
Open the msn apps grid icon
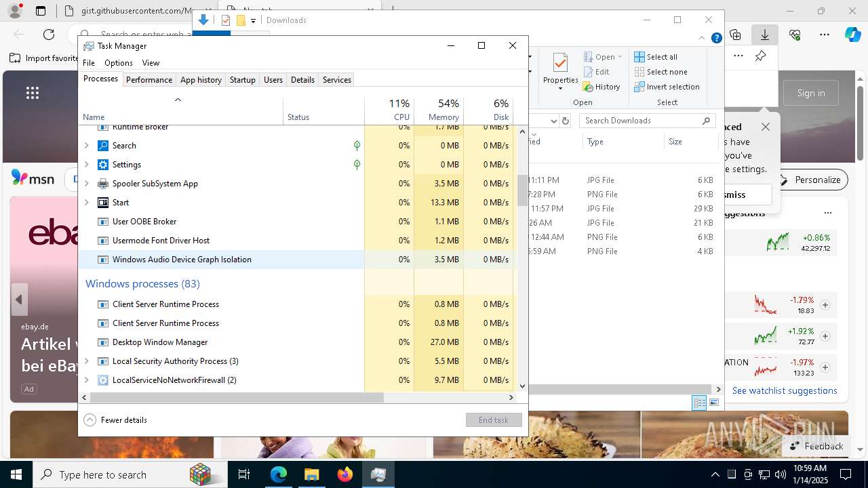coord(33,93)
